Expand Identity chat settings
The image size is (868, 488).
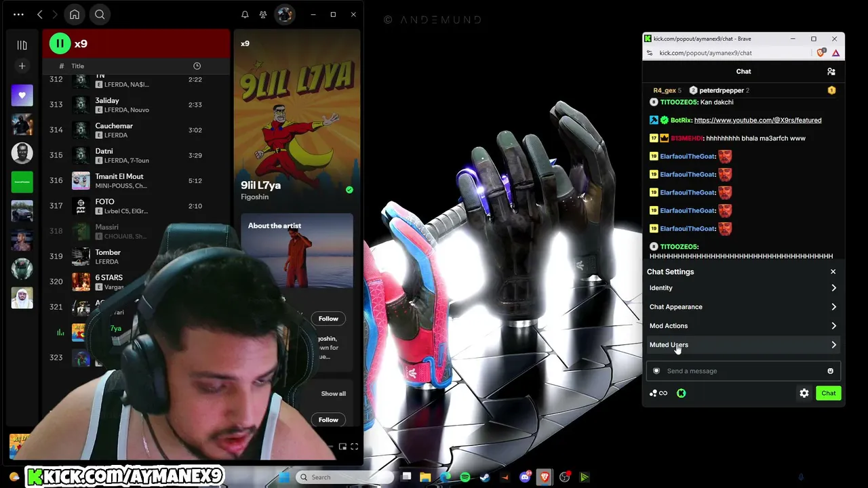[x=743, y=288]
